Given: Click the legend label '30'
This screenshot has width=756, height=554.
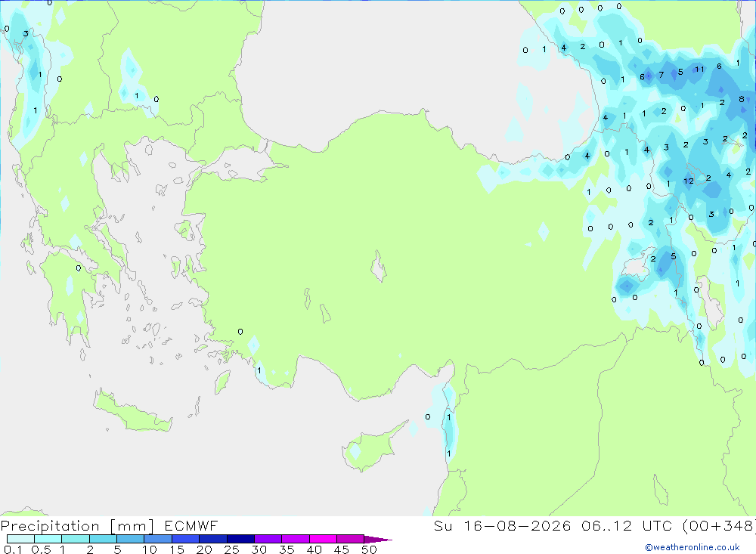Looking at the screenshot, I should click(259, 549).
